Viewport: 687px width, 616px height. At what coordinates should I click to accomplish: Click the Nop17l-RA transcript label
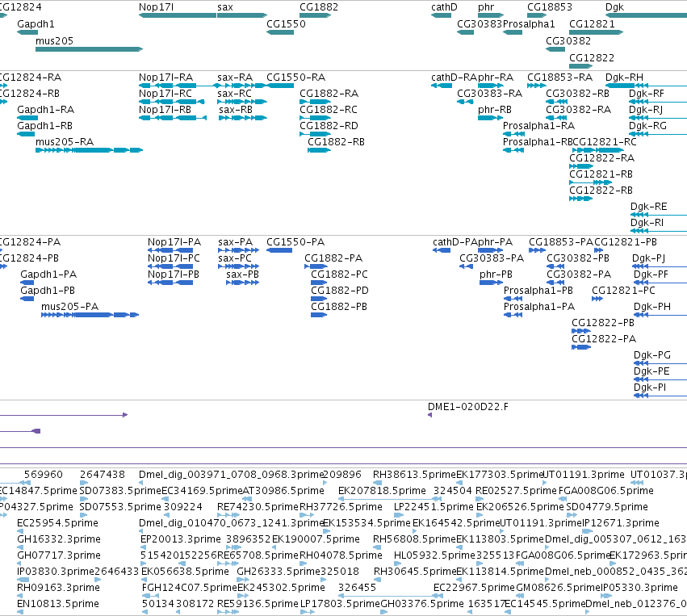pos(165,78)
